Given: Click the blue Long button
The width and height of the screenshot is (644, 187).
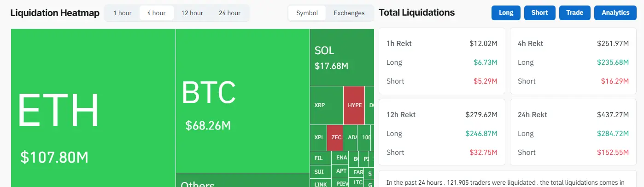Looking at the screenshot, I should tap(506, 13).
